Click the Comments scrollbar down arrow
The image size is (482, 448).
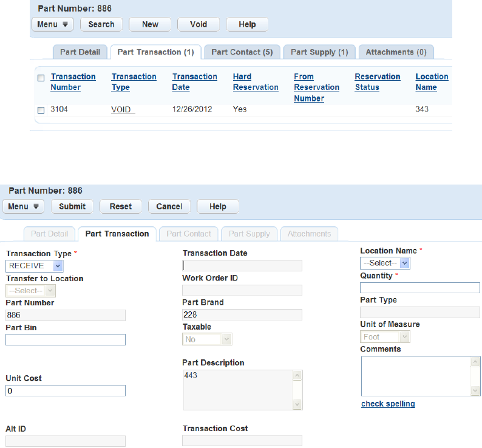(x=475, y=391)
